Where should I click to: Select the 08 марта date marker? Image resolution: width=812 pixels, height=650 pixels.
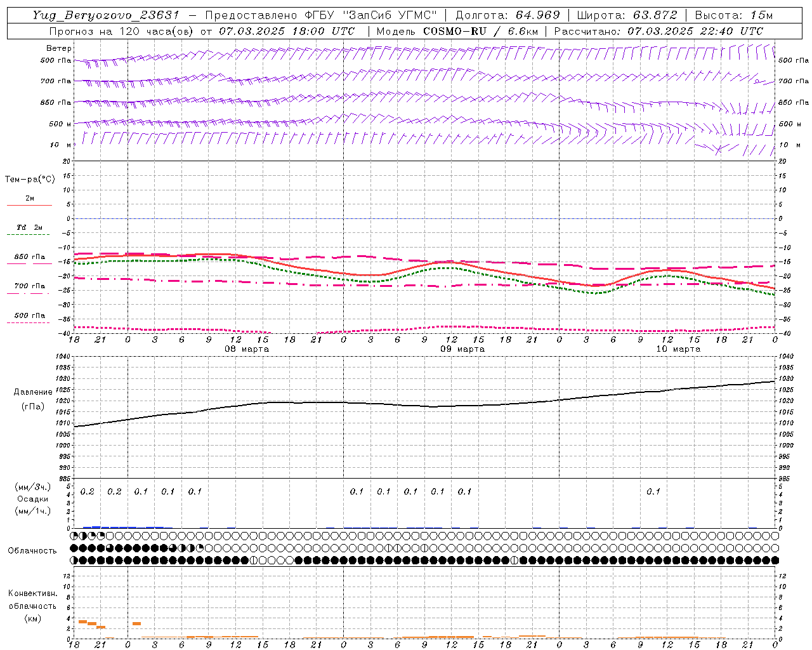coord(247,349)
